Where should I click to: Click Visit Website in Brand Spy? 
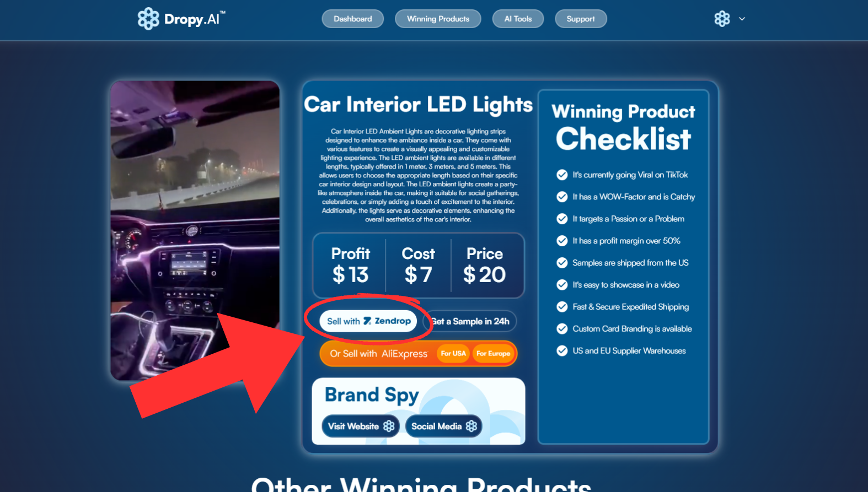[361, 426]
